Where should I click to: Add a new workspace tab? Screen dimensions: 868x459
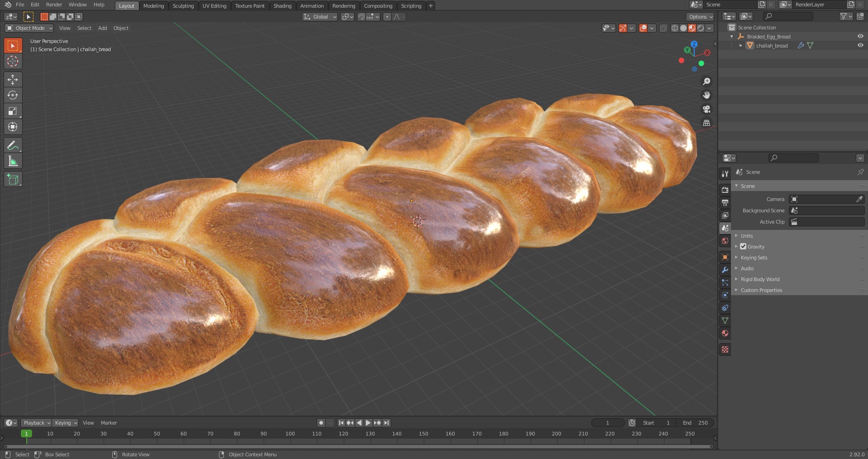pos(431,6)
